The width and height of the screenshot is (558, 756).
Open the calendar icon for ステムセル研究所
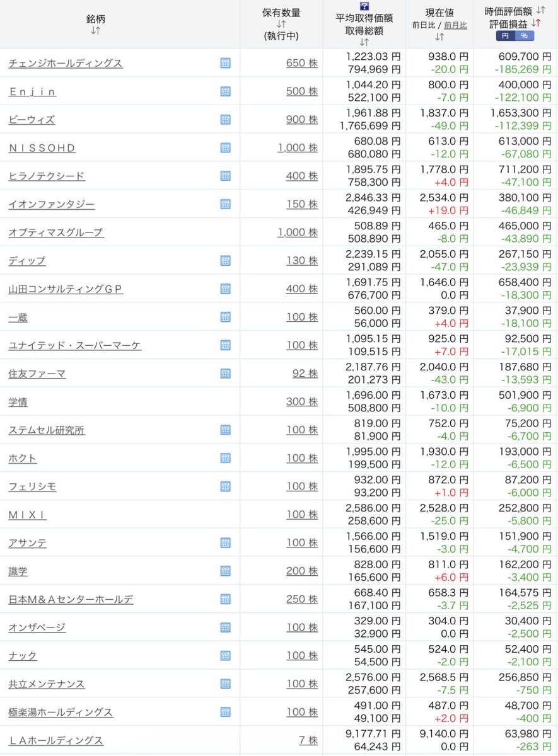[225, 430]
